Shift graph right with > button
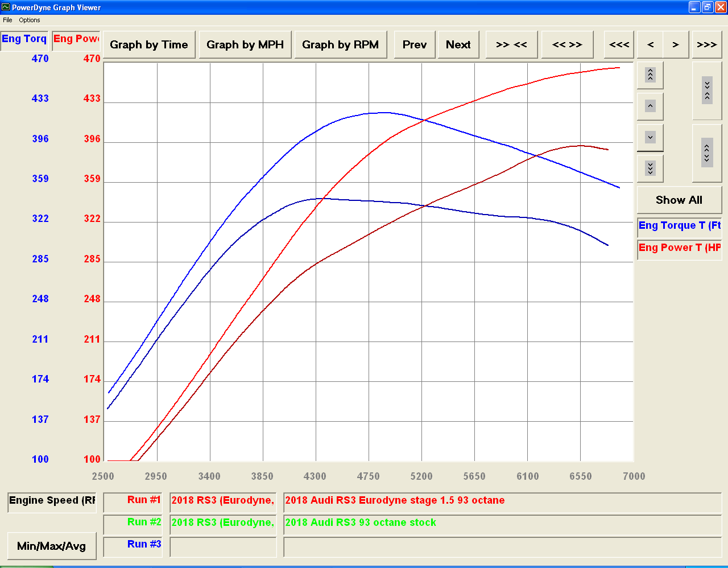 [x=676, y=44]
